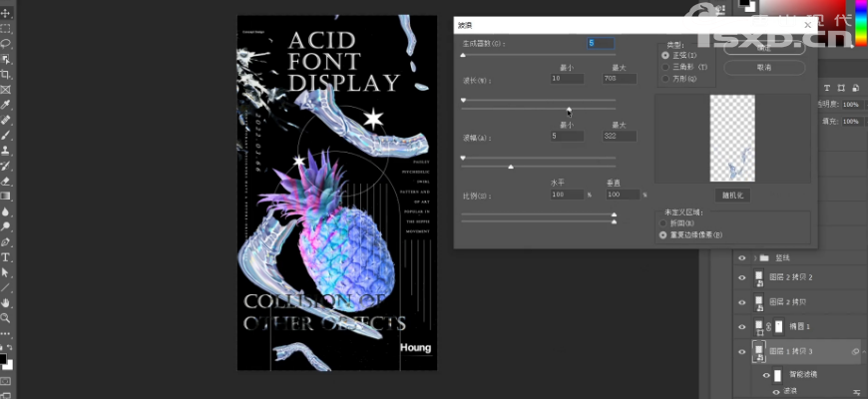Expand the 竖线 layer group

(x=754, y=257)
